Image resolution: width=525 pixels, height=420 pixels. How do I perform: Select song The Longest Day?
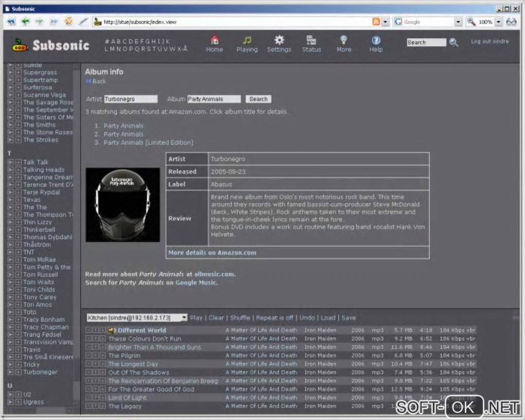tap(133, 364)
